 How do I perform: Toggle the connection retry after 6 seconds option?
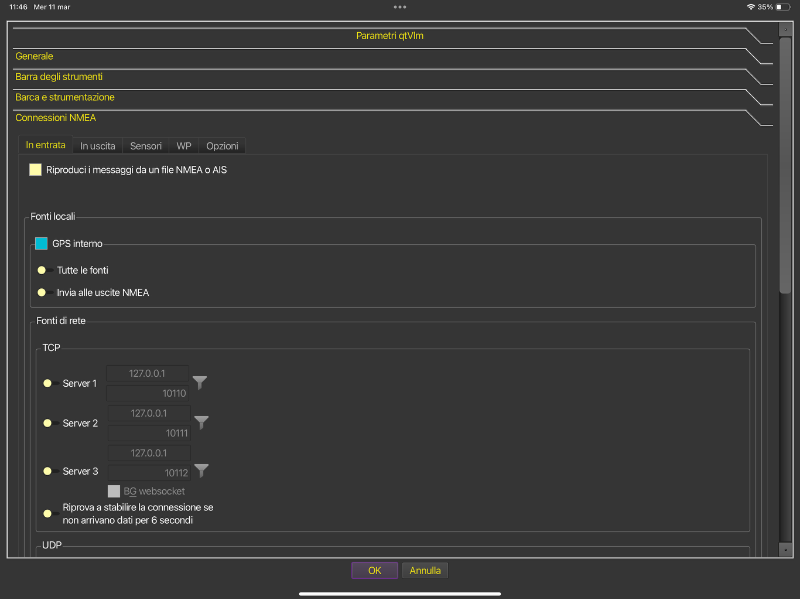[x=47, y=514]
